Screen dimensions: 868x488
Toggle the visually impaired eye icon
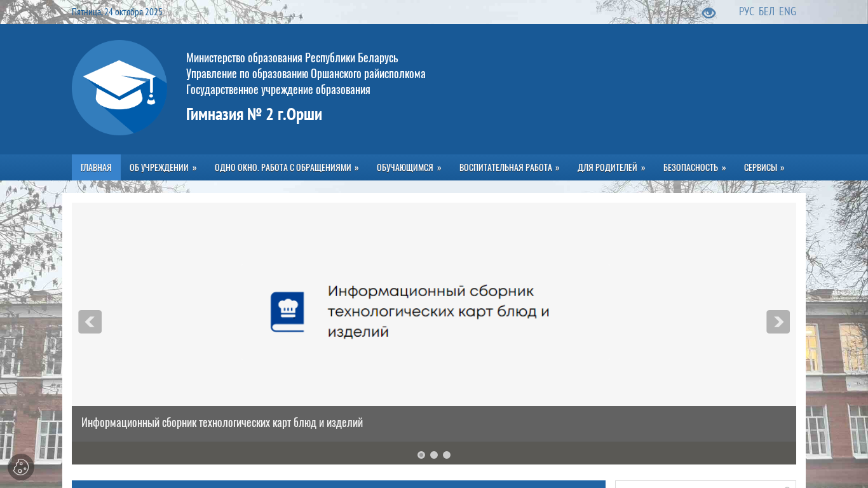[x=709, y=13]
